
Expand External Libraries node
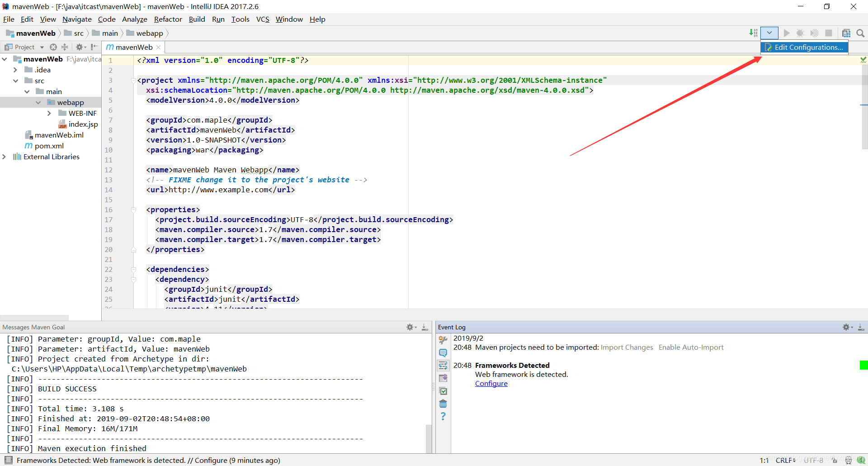coord(5,157)
